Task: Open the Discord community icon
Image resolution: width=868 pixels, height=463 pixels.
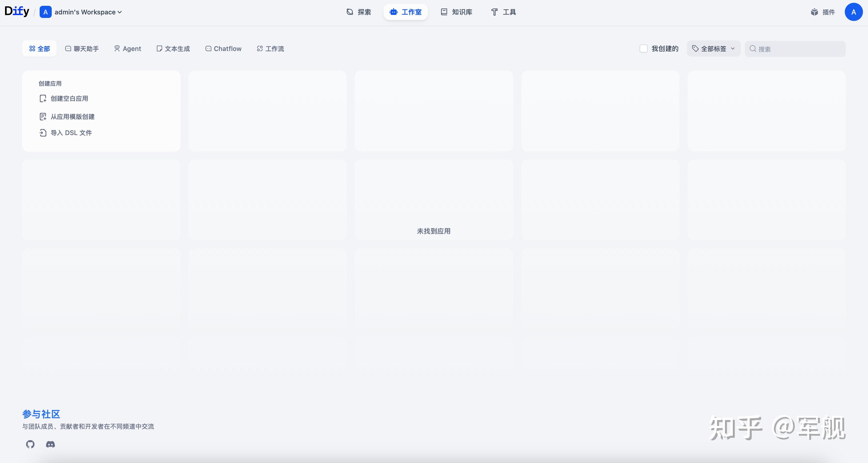Action: [50, 444]
